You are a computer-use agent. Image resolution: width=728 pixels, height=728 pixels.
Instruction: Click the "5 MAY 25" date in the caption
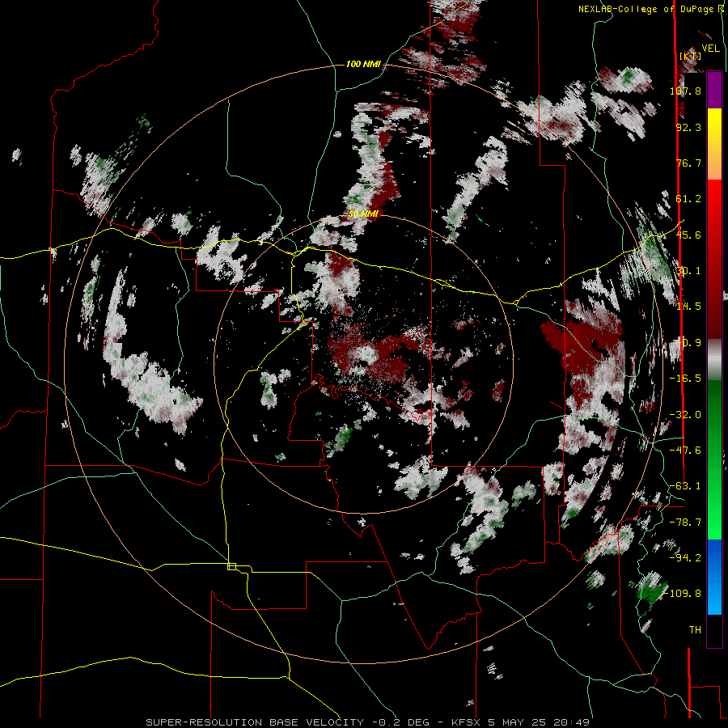(518, 722)
